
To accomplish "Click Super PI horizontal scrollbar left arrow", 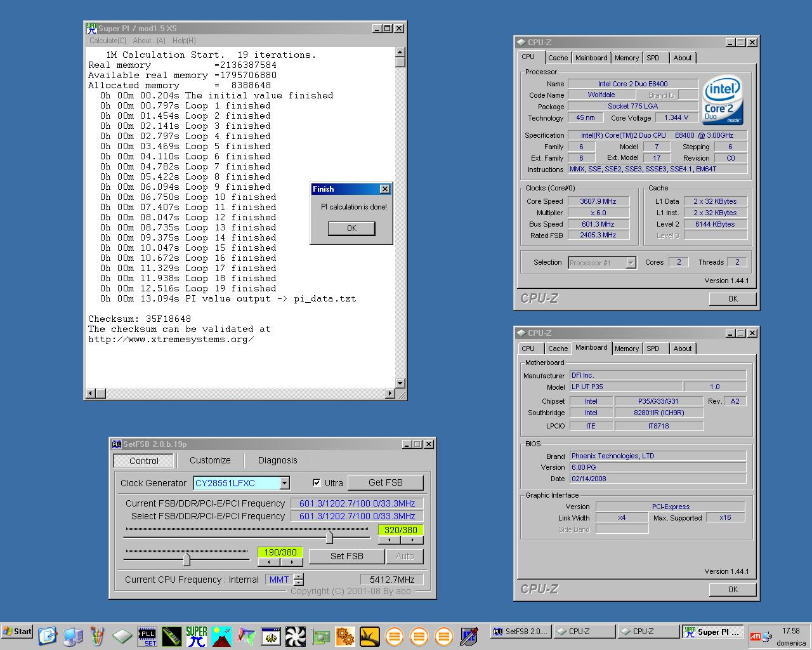I will [91, 394].
